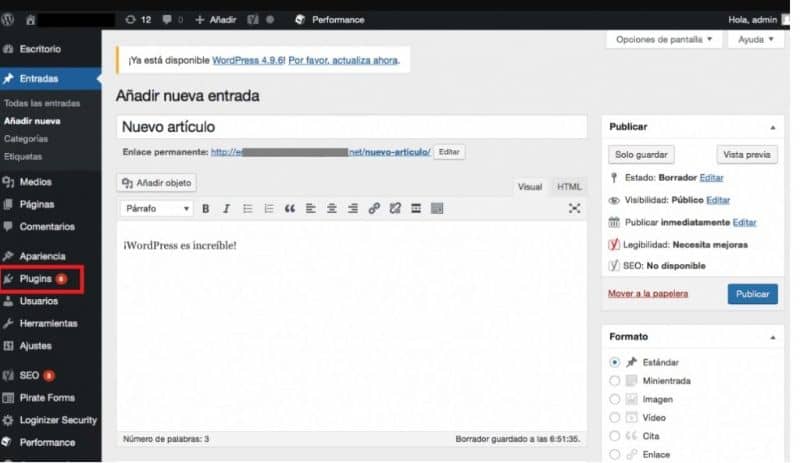Click the Vista previa button
The image size is (800, 463).
pos(747,155)
